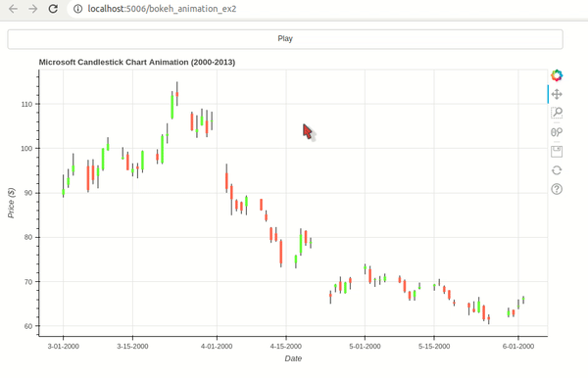This screenshot has width=588, height=378.
Task: Click the 110 price tick label
Action: click(x=27, y=104)
